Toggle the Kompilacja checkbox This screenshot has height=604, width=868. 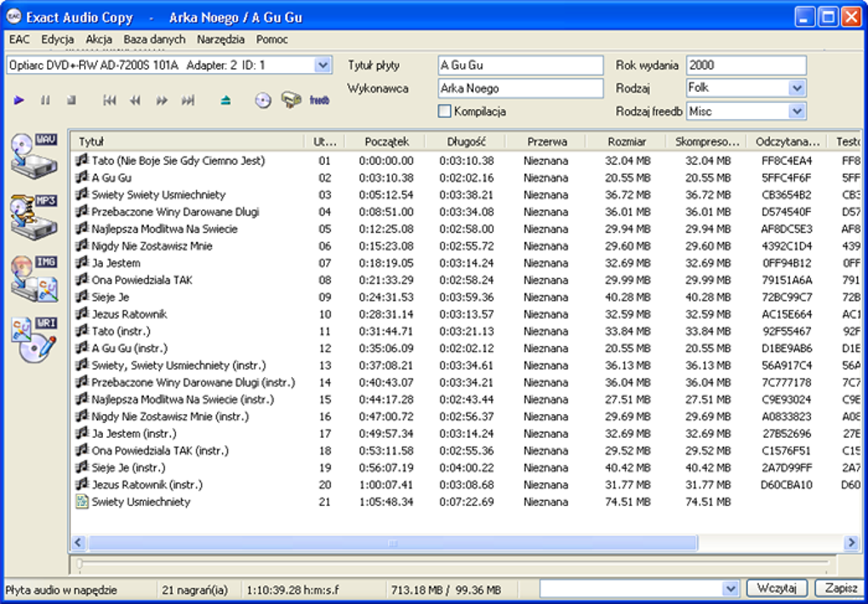[x=444, y=111]
